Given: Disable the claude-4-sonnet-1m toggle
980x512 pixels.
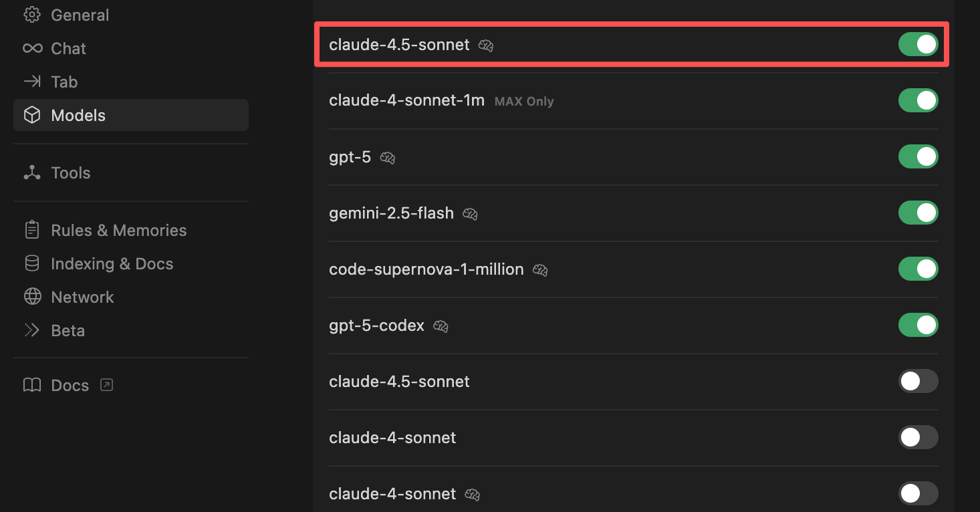Looking at the screenshot, I should (x=918, y=100).
